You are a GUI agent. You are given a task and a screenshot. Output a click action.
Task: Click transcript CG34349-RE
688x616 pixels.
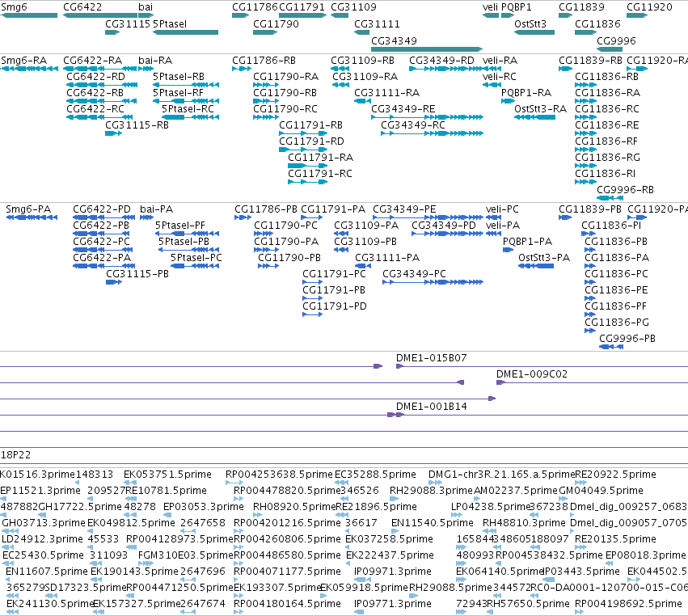(x=403, y=109)
